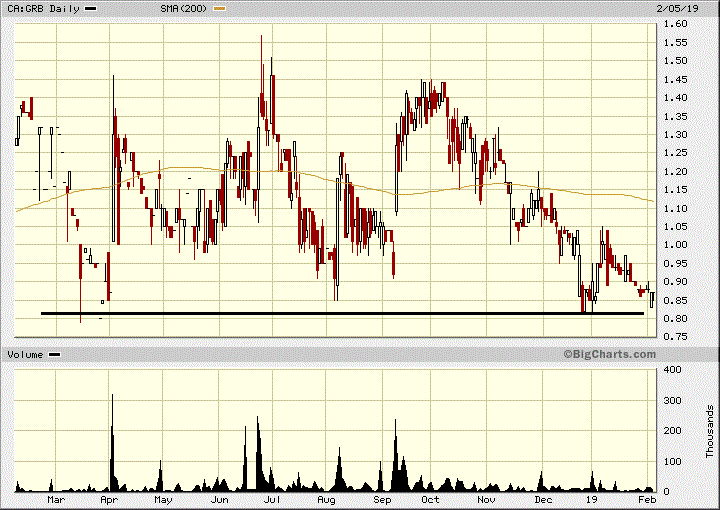This screenshot has width=720, height=510.
Task: Click the 1.15 price axis label
Action: click(x=675, y=190)
